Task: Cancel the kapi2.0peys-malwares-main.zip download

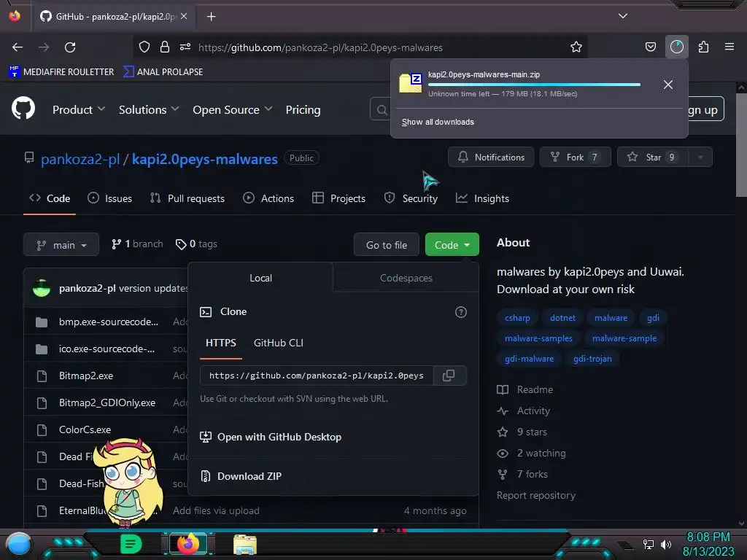Action: point(668,85)
